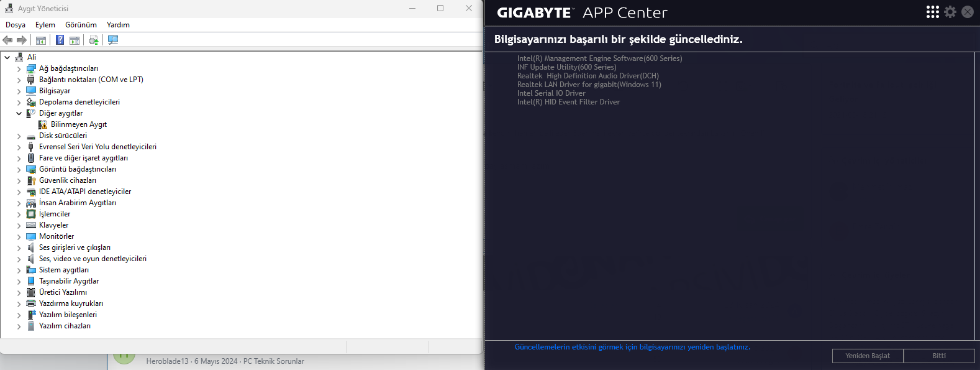Select the Disk sürücüleri category icon
Viewport: 980px width, 370px height.
coord(31,136)
